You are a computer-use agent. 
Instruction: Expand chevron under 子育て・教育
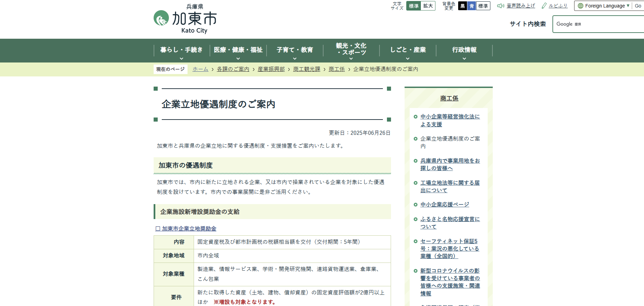tap(295, 58)
